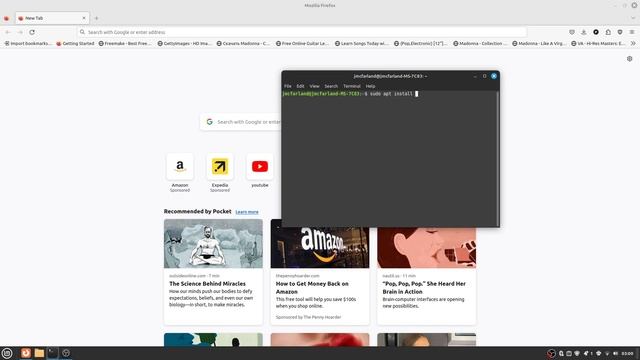Open the Freemake bookmark

[x=125, y=43]
